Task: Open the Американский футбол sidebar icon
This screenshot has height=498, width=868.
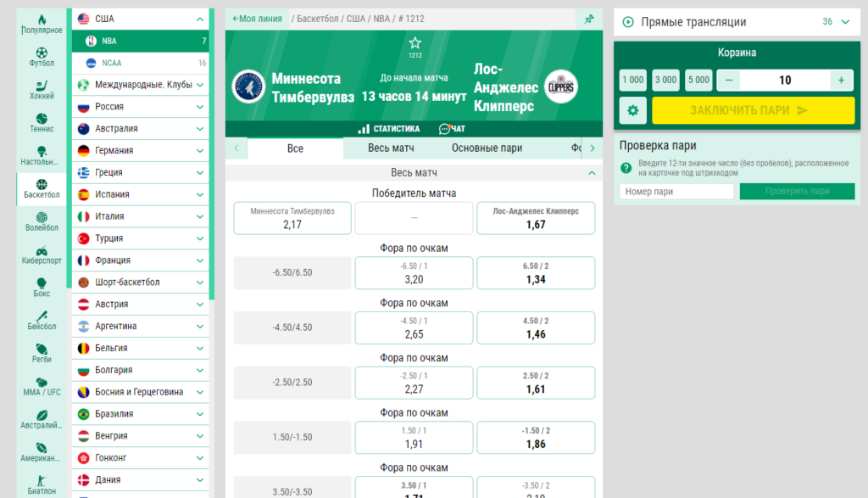Action: (42, 452)
